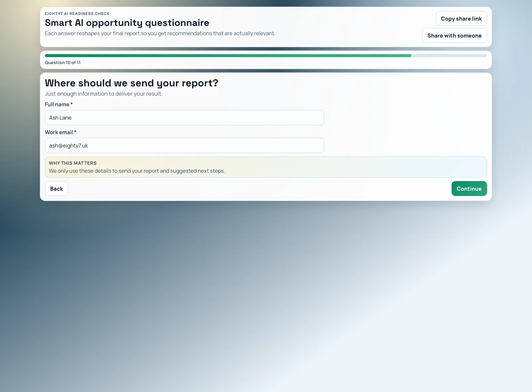This screenshot has height=392, width=532.
Task: Click the unfilled end of progress bar
Action: click(449, 56)
